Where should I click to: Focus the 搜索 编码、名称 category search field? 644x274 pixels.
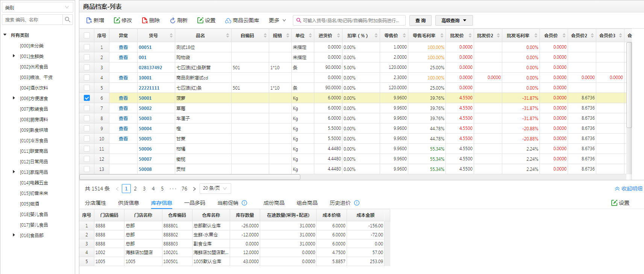coord(32,20)
